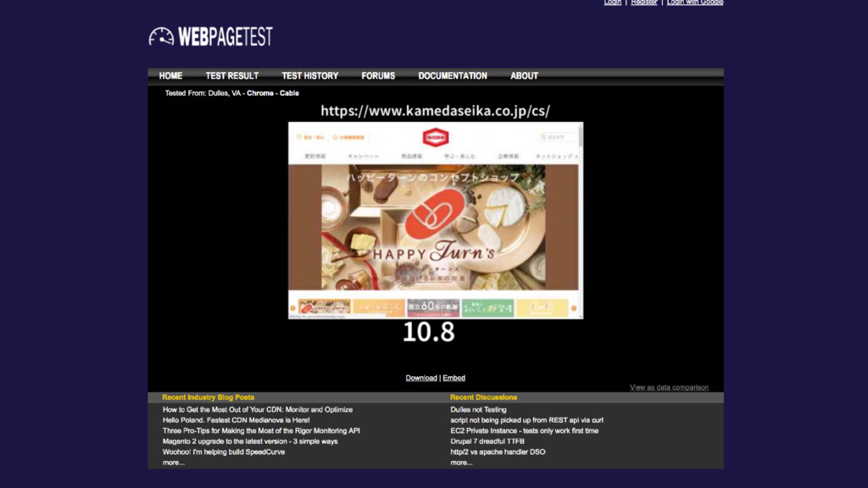Click the right carousel arrow below the banner
868x488 pixels.
coord(574,308)
